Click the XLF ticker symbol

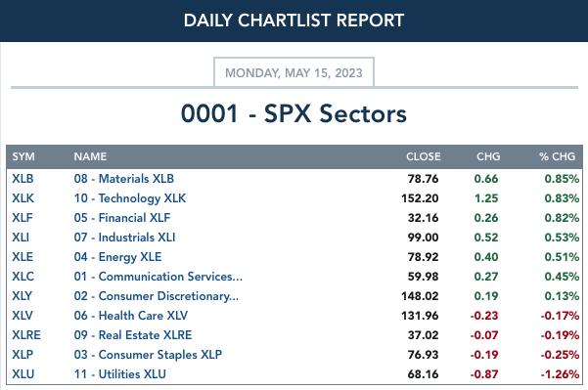click(23, 218)
